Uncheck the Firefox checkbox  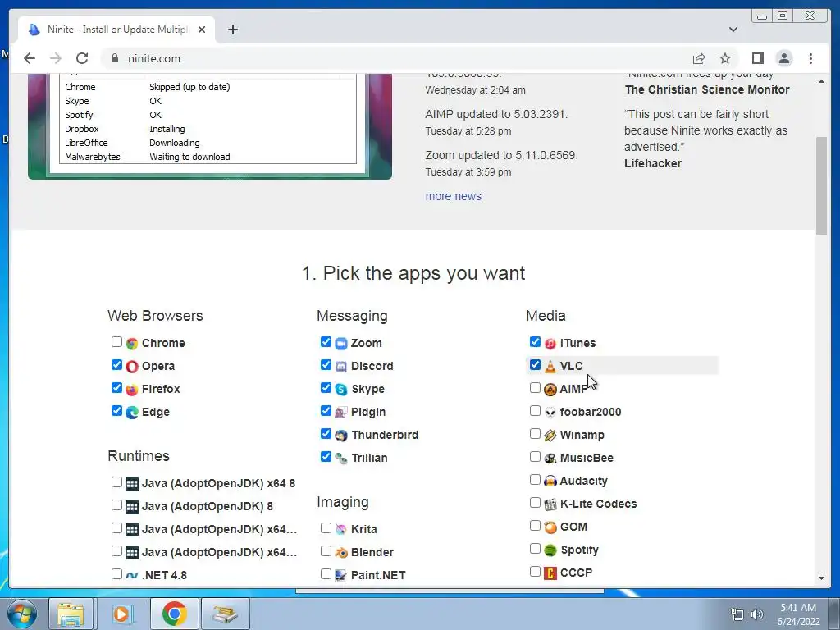[x=116, y=388]
